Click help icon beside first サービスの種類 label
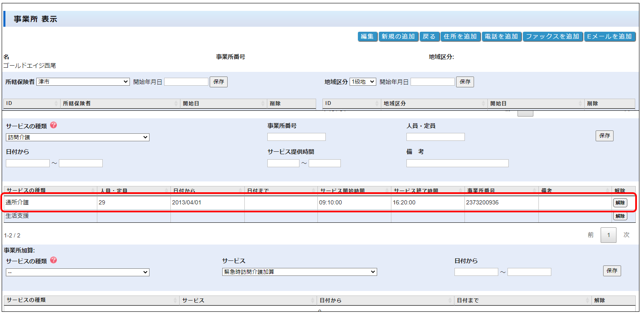 pos(53,125)
